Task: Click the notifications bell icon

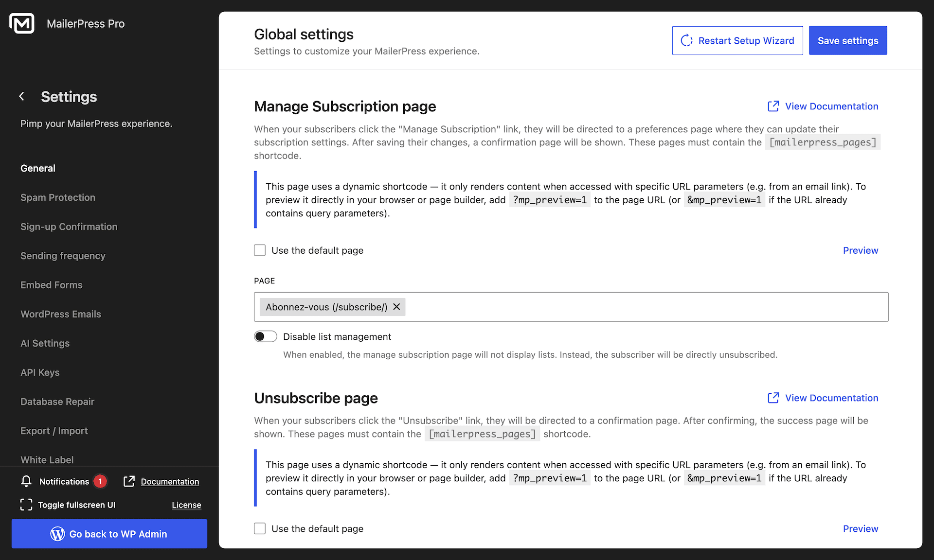Action: [26, 481]
